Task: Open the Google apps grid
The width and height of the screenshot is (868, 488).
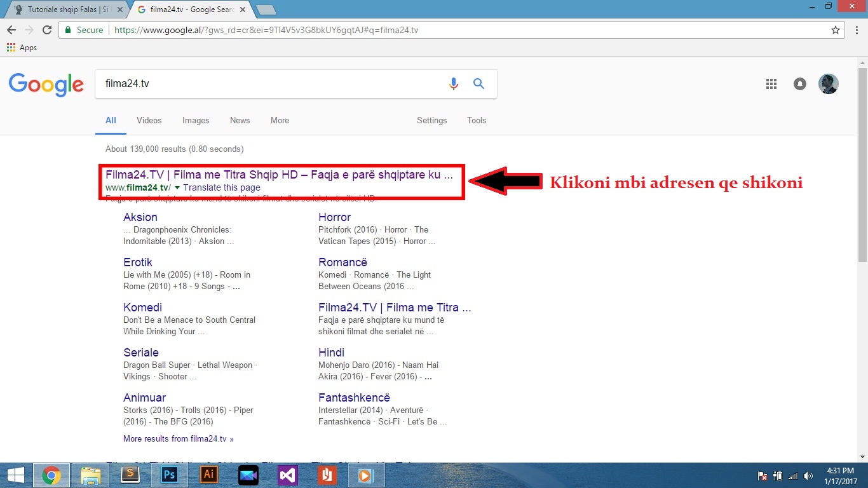Action: coord(771,84)
